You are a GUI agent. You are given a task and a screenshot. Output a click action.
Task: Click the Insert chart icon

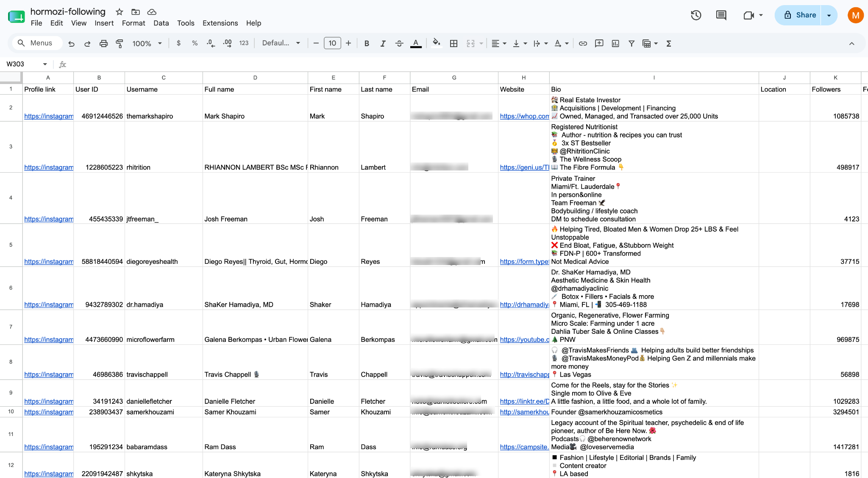point(615,43)
